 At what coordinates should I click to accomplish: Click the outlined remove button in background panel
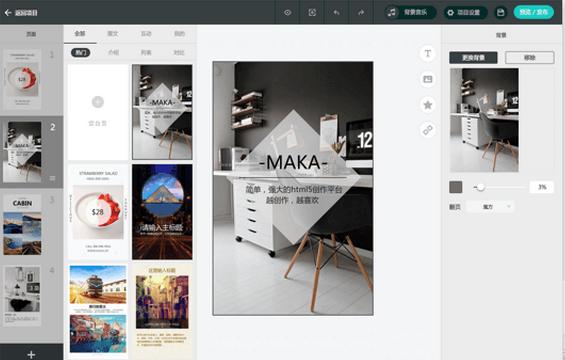coord(529,58)
